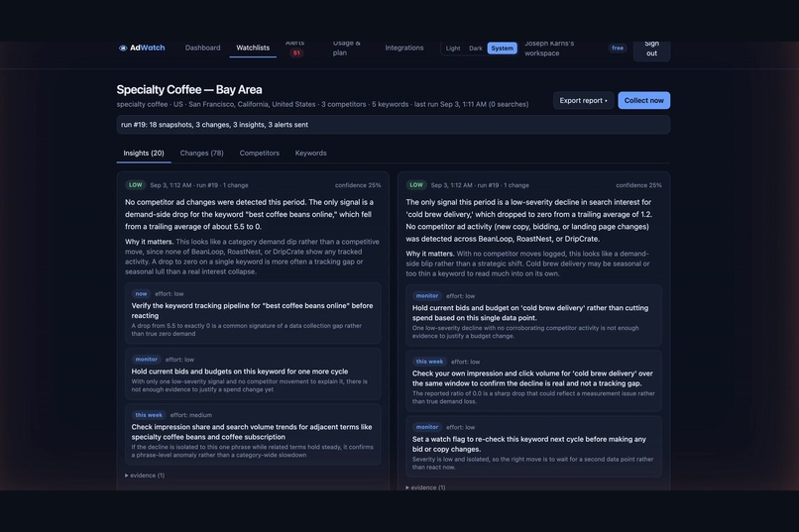Switch theme to Dark

point(476,49)
